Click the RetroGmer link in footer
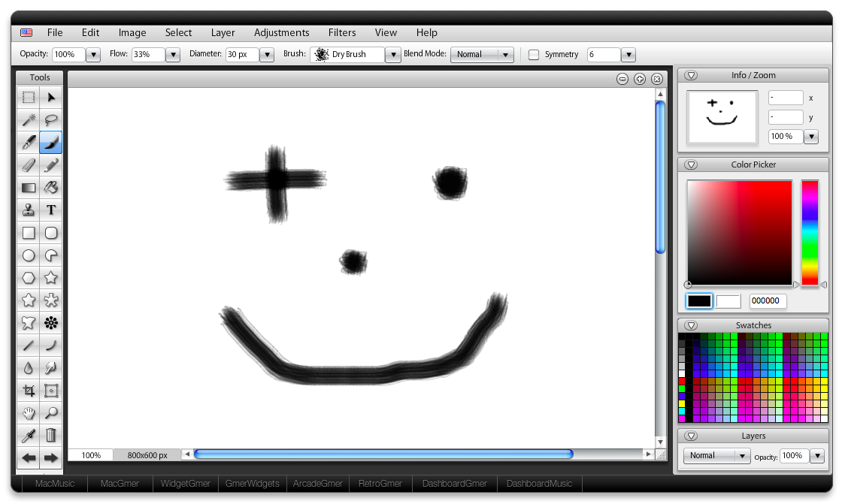This screenshot has height=504, width=845. click(380, 484)
